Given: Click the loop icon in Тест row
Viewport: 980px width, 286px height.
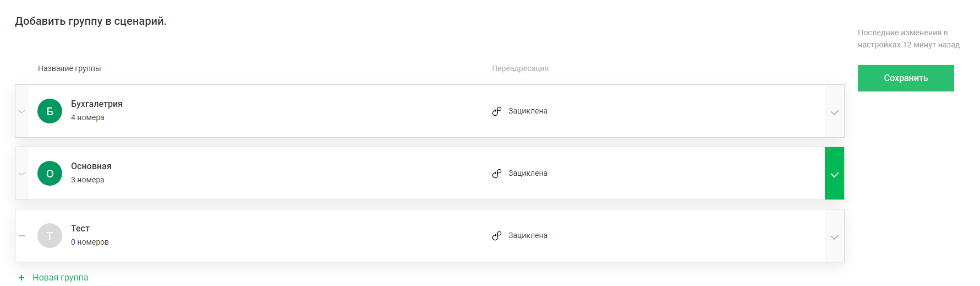Looking at the screenshot, I should (497, 235).
